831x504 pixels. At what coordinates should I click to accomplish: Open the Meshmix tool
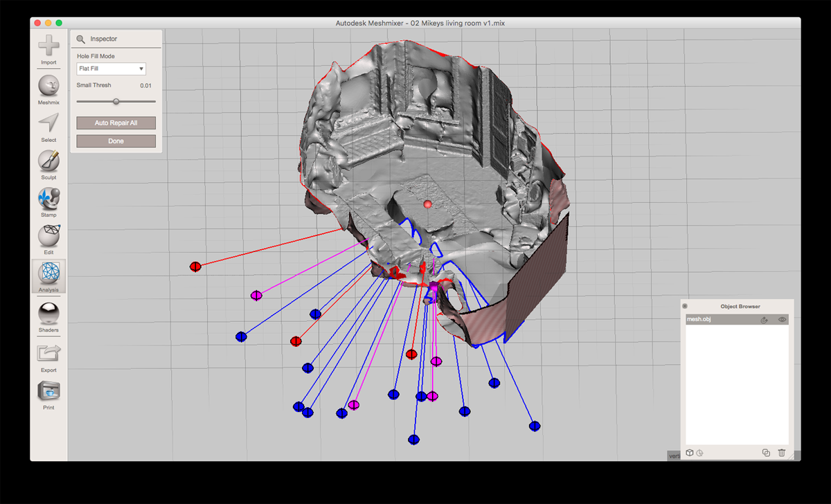point(48,86)
